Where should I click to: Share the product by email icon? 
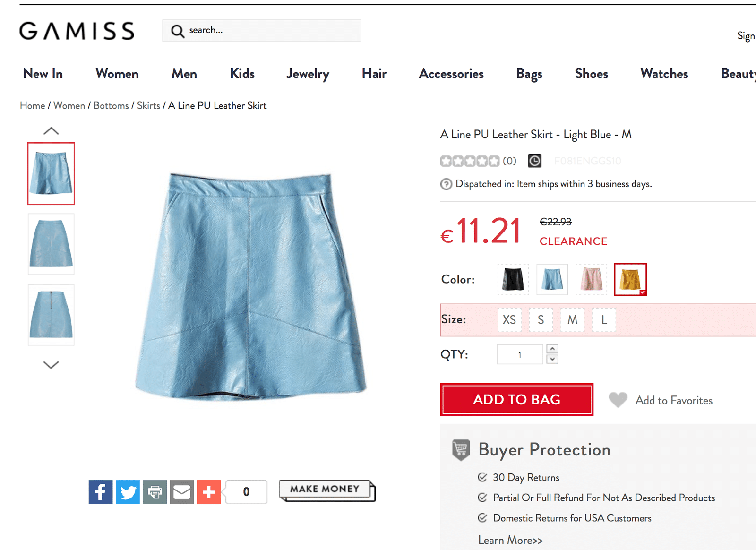[x=182, y=492]
